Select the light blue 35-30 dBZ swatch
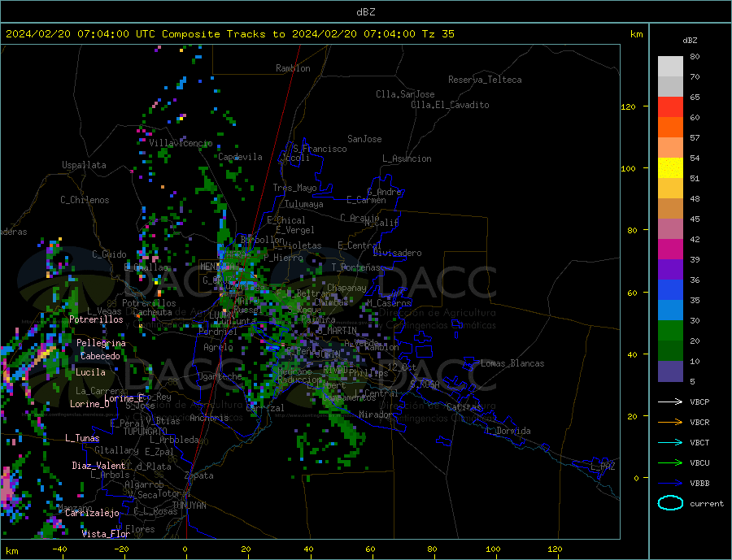 [x=671, y=310]
